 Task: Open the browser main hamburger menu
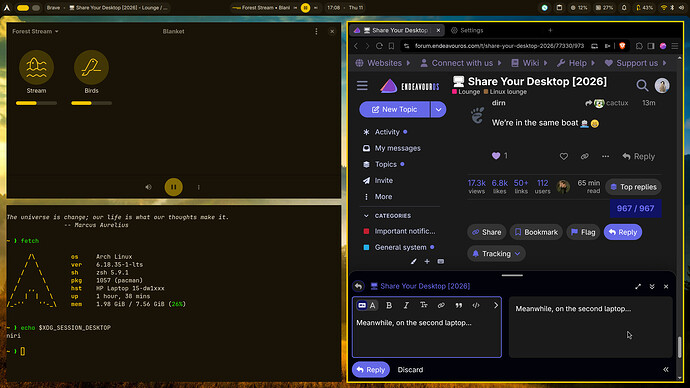[x=675, y=46]
